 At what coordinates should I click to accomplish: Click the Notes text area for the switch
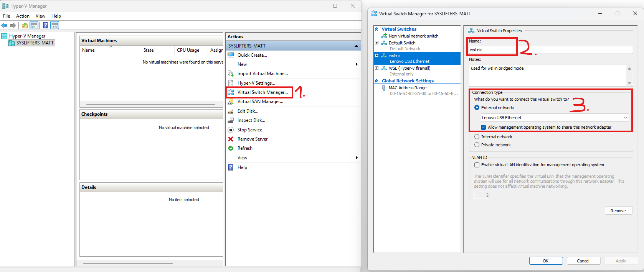[548, 75]
